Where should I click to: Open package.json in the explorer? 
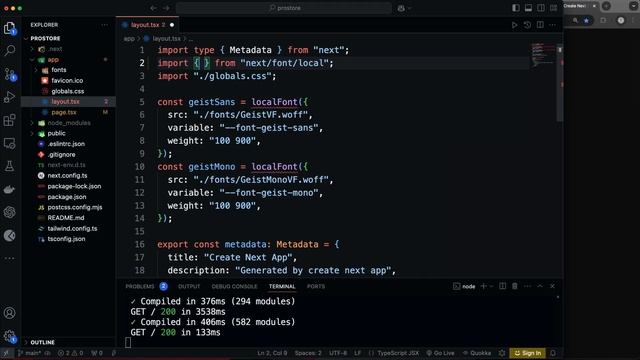click(x=67, y=197)
